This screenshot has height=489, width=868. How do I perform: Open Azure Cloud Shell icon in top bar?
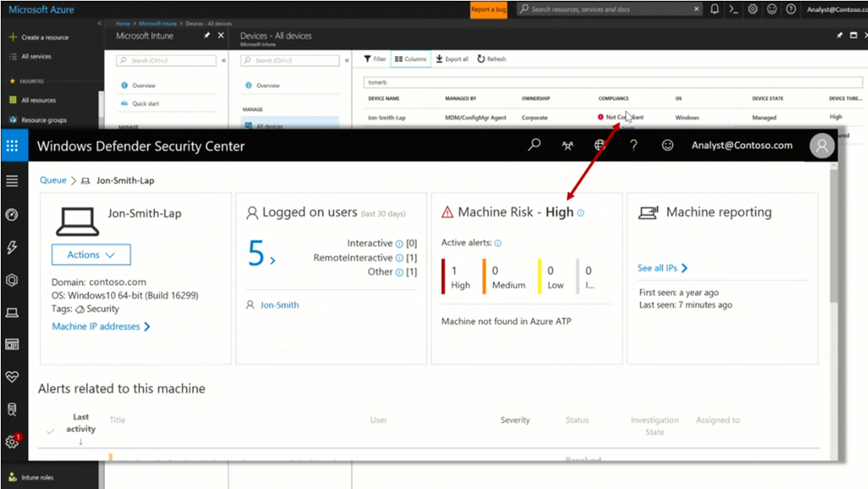[x=733, y=8]
